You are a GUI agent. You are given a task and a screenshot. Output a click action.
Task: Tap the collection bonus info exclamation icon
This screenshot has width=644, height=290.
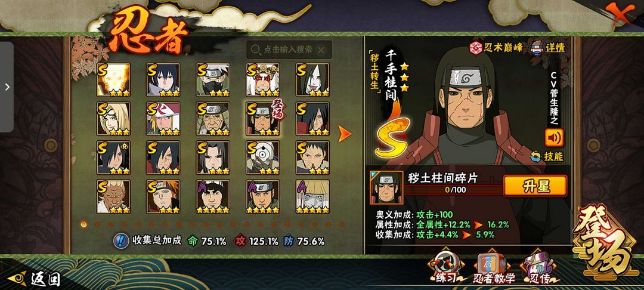120,240
